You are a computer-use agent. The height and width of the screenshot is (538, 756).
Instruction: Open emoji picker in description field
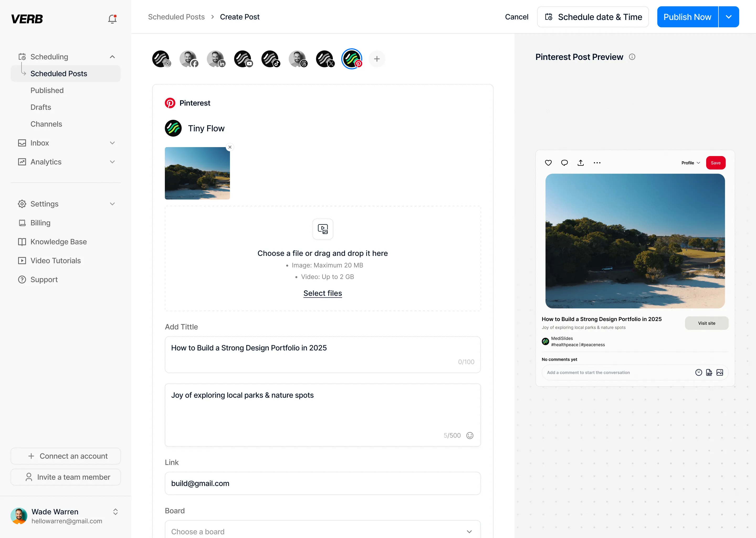click(470, 435)
